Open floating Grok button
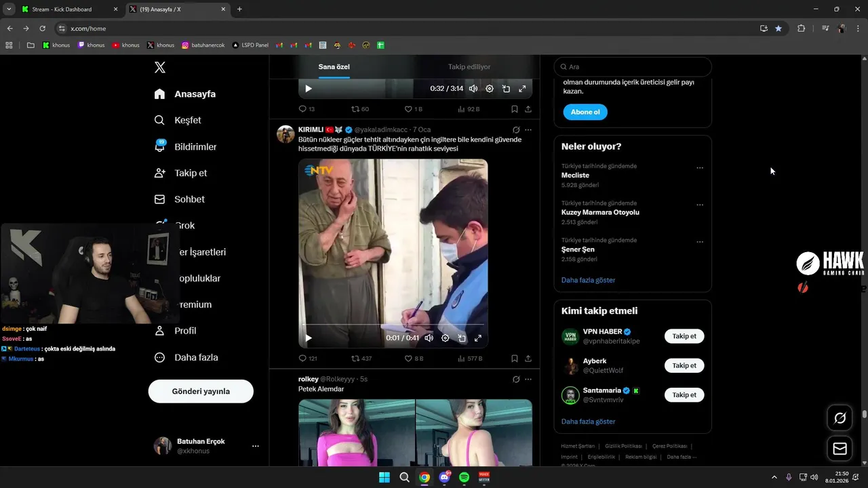 click(x=840, y=418)
